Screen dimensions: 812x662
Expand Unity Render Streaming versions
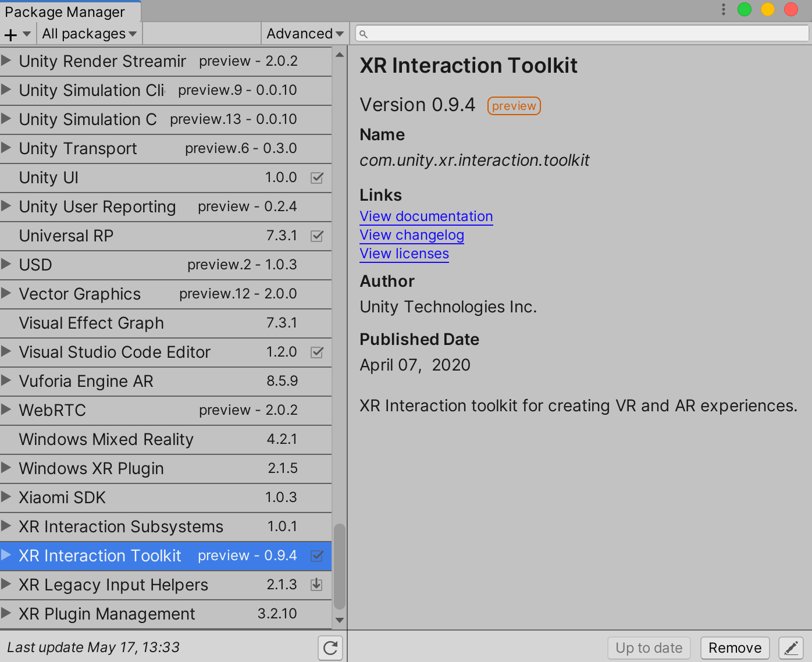[6, 60]
